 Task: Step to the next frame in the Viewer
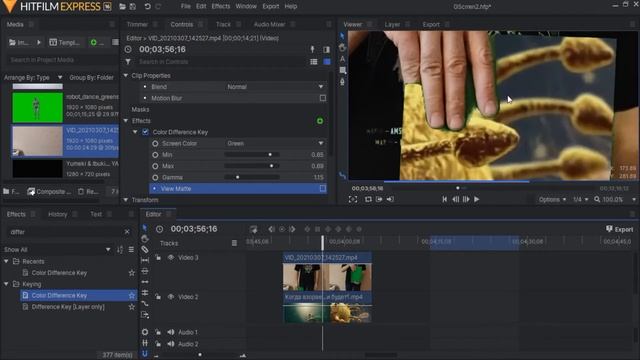[x=466, y=199]
